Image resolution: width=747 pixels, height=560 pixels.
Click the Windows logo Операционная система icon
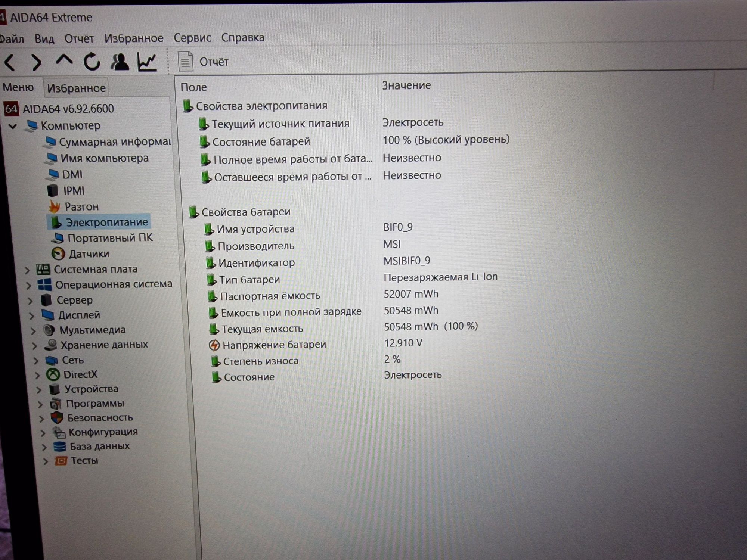[x=44, y=284]
